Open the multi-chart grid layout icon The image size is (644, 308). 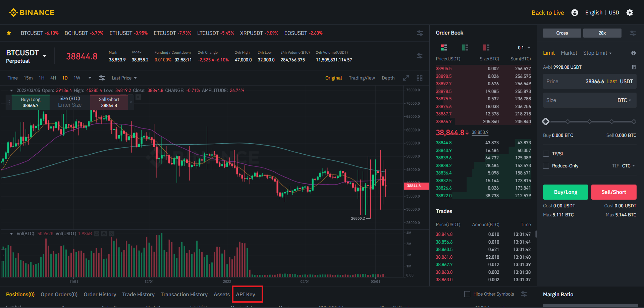click(x=420, y=78)
